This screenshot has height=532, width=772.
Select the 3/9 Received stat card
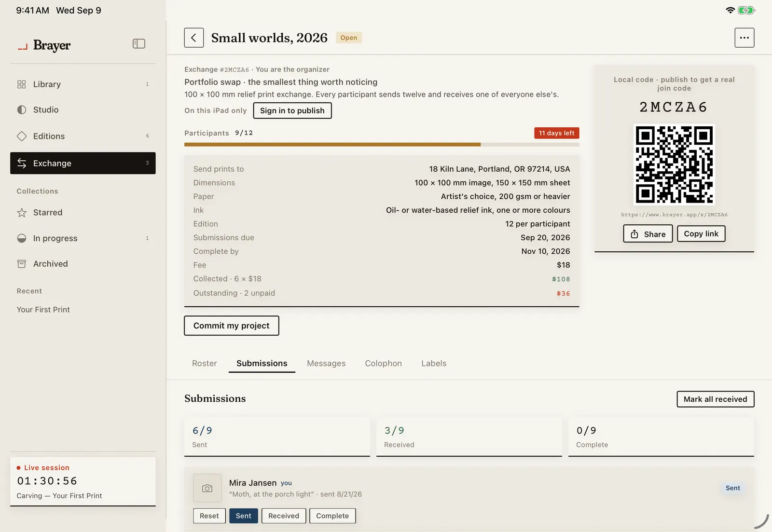[x=469, y=437]
